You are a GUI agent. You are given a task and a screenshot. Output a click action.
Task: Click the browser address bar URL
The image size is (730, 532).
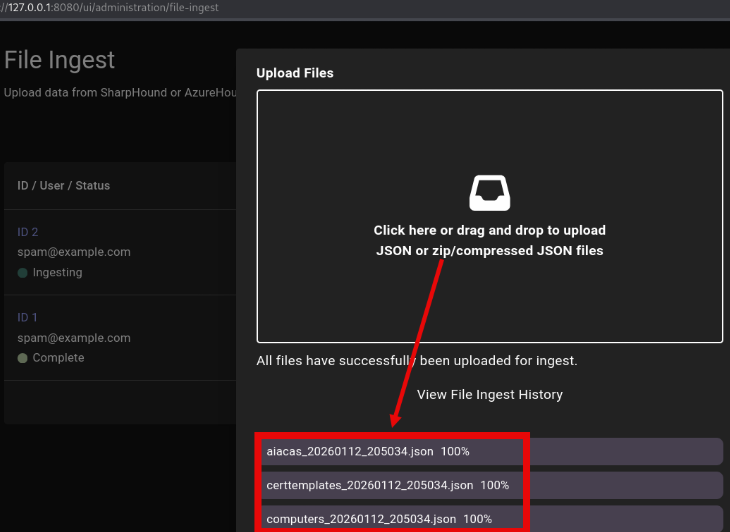tap(110, 8)
